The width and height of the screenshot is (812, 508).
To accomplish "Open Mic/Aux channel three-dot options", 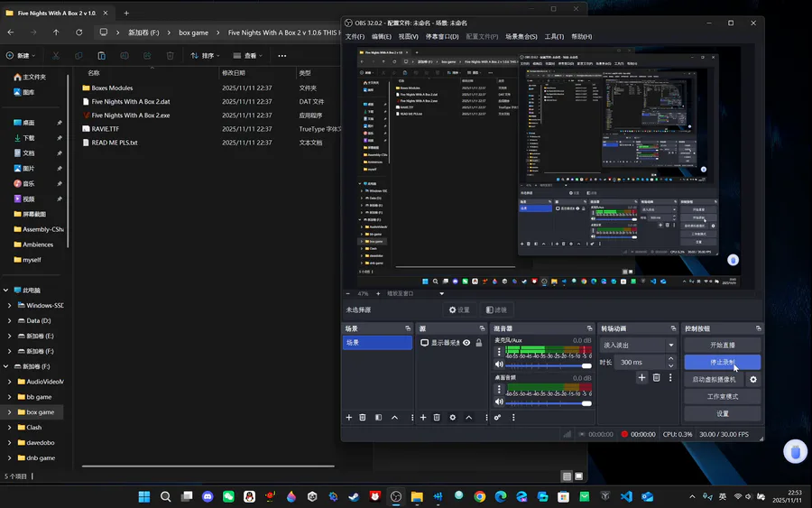I will pyautogui.click(x=499, y=352).
